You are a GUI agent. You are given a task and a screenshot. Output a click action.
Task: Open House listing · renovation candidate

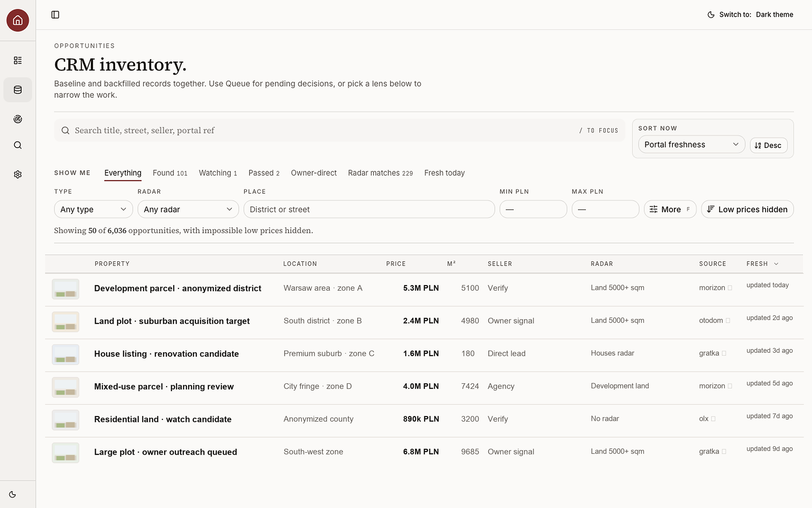[166, 354]
